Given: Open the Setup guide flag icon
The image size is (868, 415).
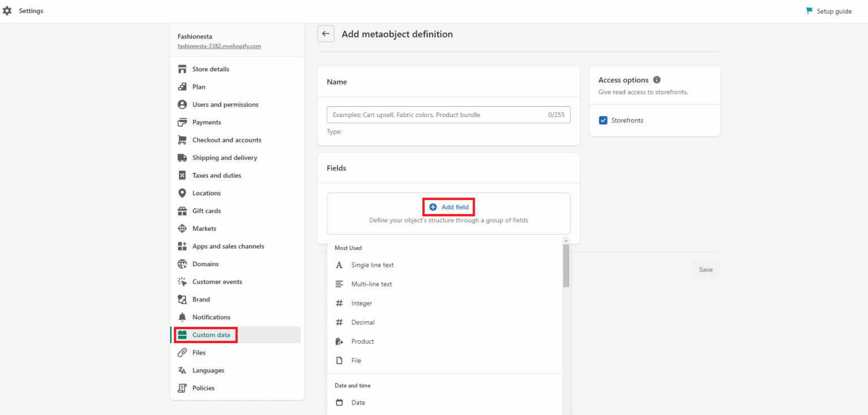Looking at the screenshot, I should [809, 10].
